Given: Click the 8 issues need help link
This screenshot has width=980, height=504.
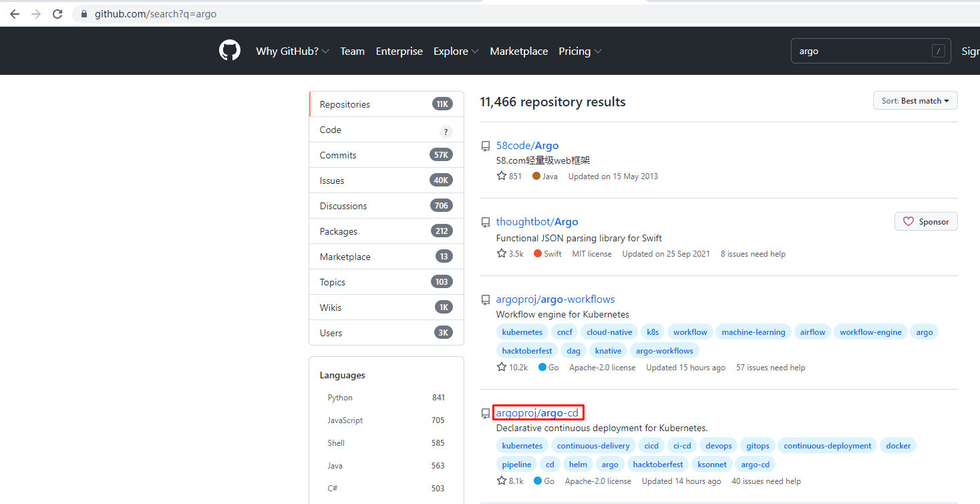Looking at the screenshot, I should point(753,254).
